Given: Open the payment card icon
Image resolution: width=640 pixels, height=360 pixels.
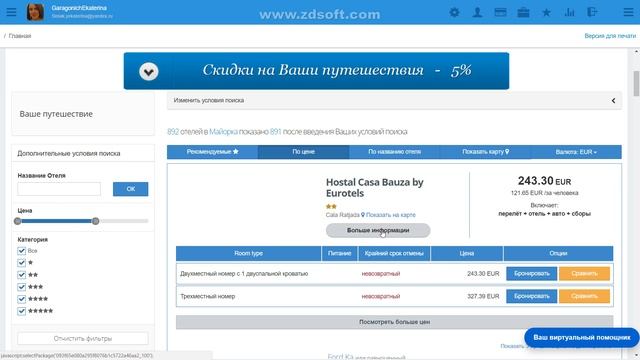Looking at the screenshot, I should coord(500,12).
